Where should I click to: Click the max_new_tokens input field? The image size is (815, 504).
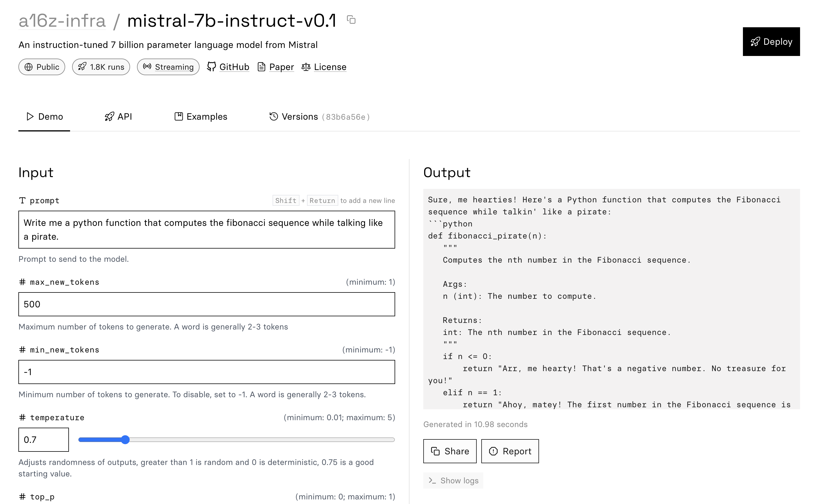[207, 304]
